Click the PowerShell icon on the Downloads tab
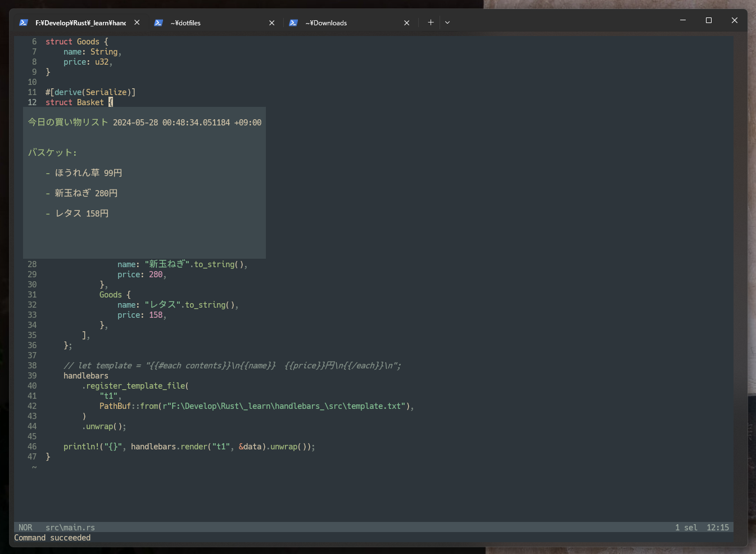 293,22
